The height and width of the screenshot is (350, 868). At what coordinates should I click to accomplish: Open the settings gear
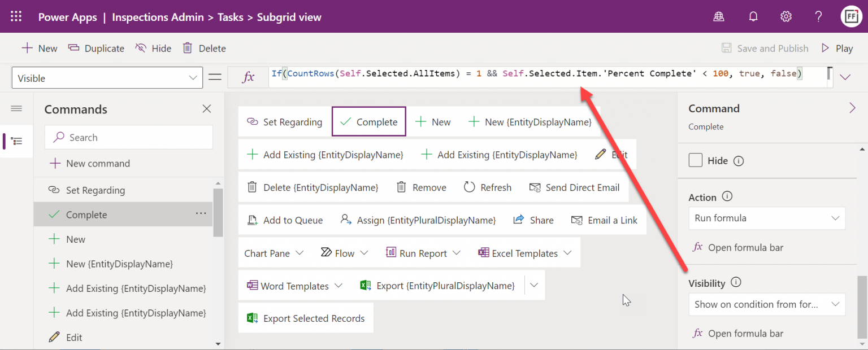point(786,17)
